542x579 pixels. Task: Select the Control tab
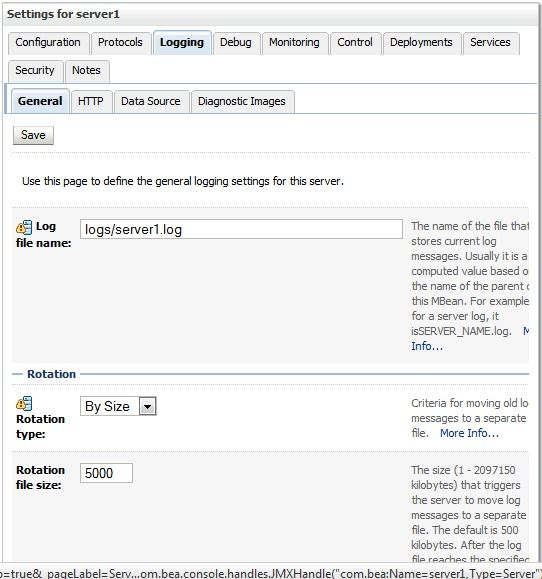355,43
